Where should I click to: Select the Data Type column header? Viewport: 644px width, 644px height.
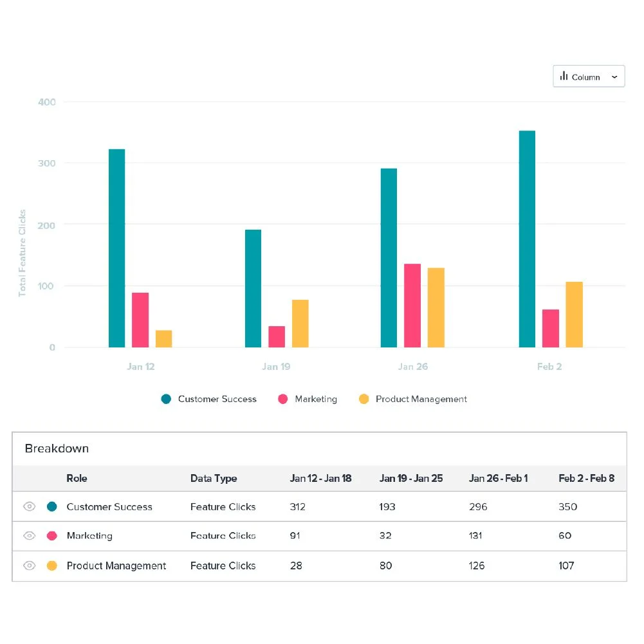click(214, 478)
